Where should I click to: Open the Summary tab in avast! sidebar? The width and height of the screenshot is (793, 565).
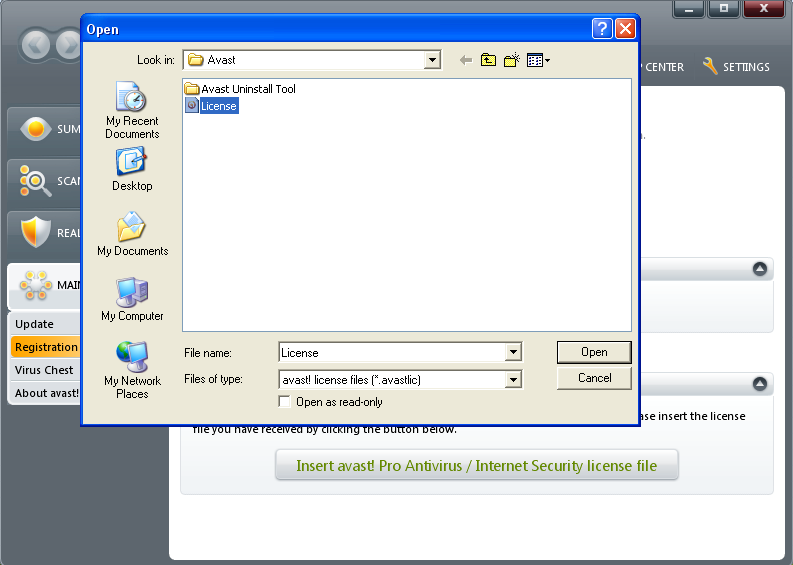point(44,129)
